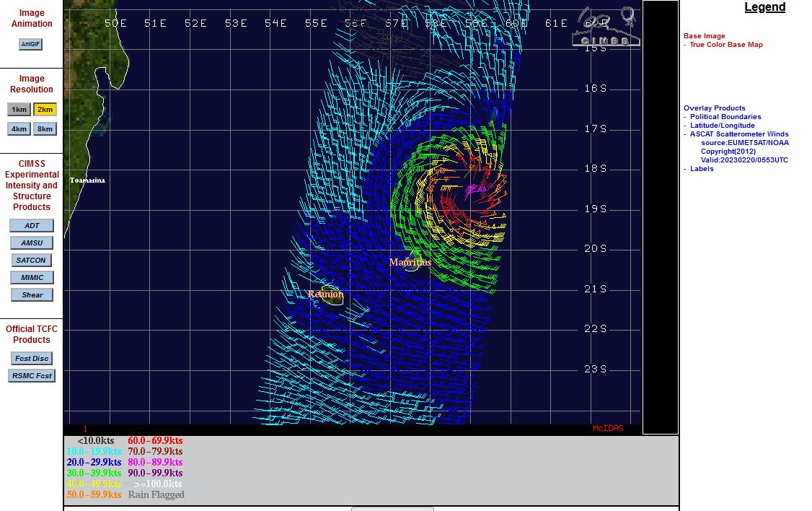Click ASCAT Scatterometer Winds overlay entry

738,134
